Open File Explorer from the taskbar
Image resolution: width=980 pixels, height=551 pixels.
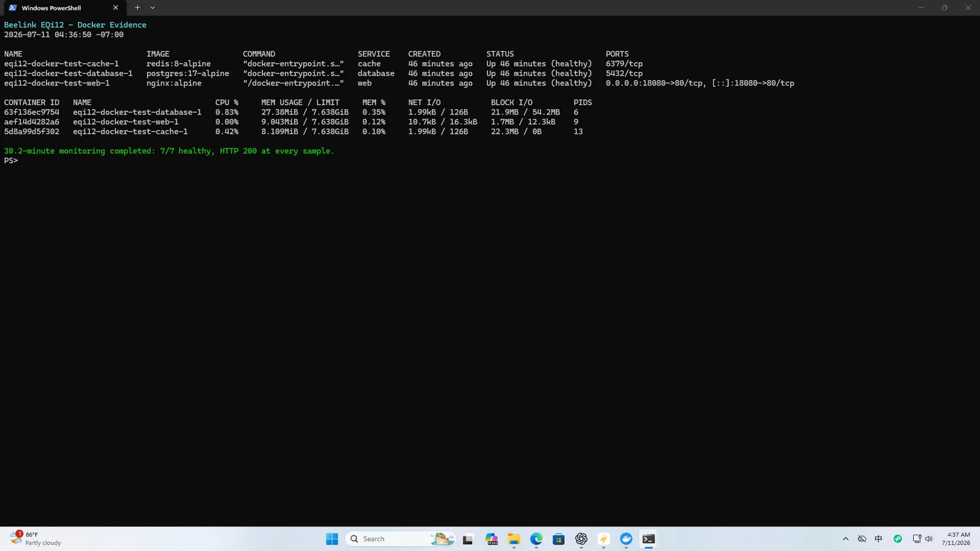coord(514,539)
